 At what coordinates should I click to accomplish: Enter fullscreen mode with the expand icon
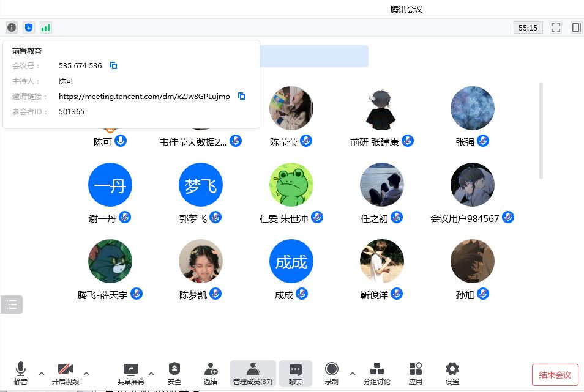(x=556, y=28)
